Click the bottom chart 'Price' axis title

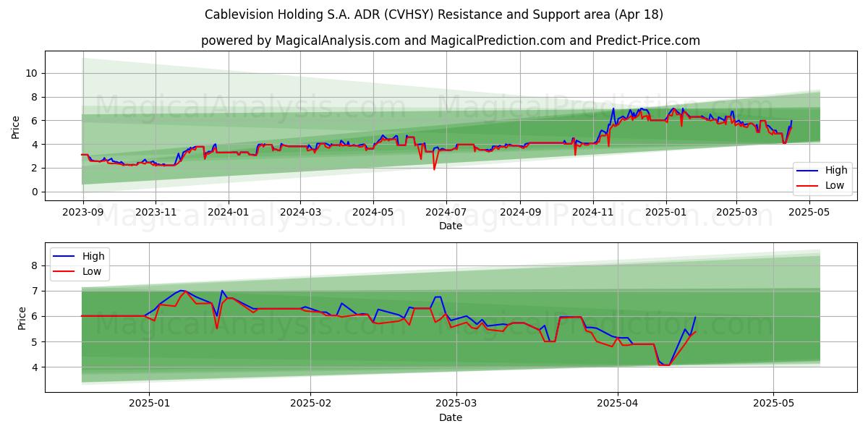coord(22,317)
